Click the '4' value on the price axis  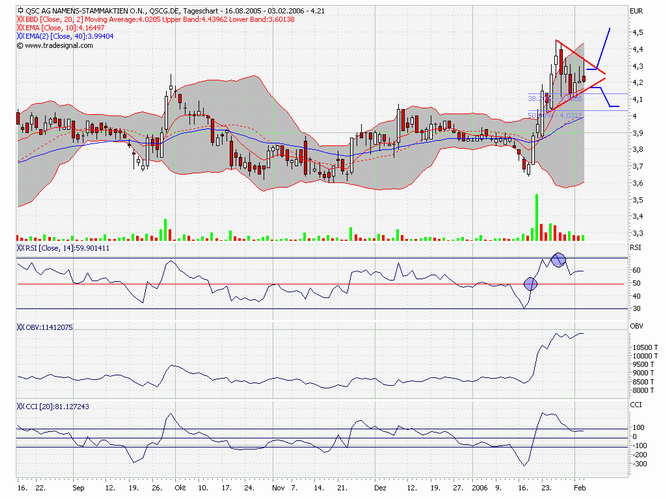(x=635, y=116)
